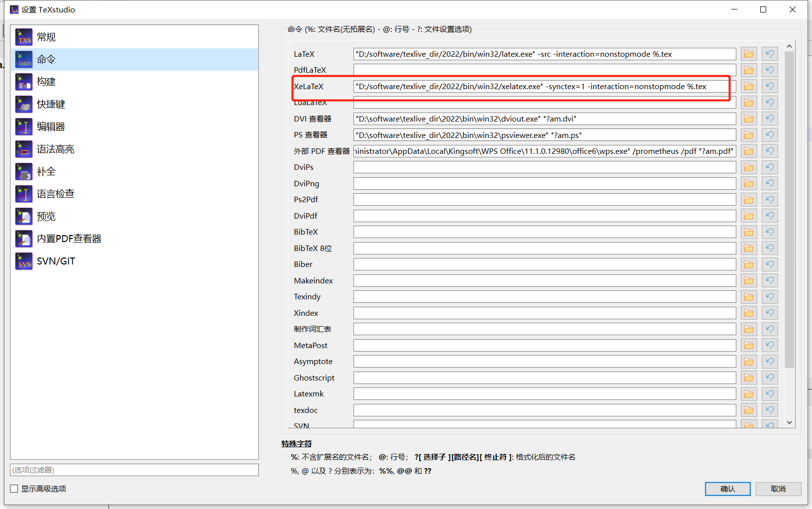The height and width of the screenshot is (509, 812).
Task: Click the Biber command field
Action: [x=545, y=264]
